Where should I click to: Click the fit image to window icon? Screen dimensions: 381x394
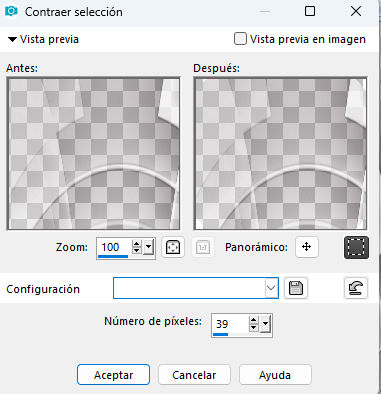pos(173,247)
